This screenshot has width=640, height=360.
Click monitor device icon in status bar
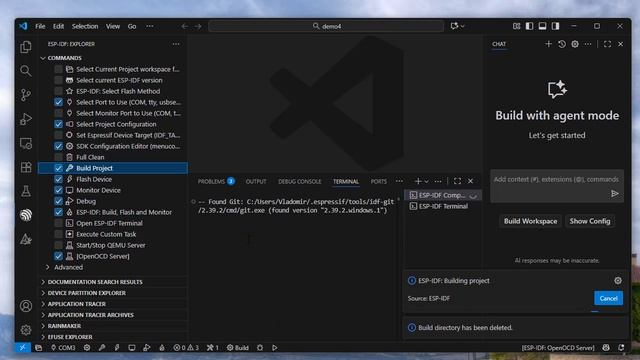click(131, 347)
